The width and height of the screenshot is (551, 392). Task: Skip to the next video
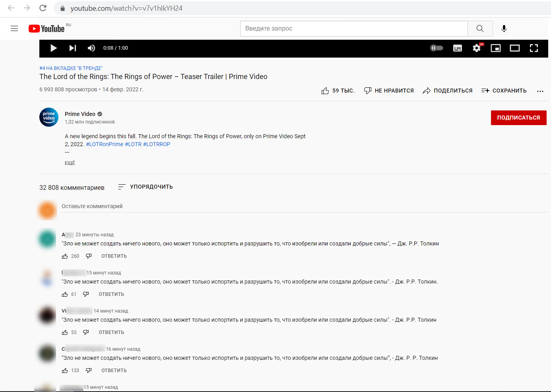73,48
